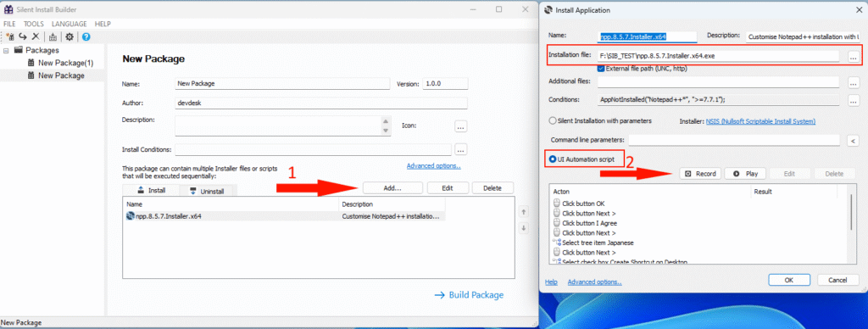Click the Add... button
Image resolution: width=868 pixels, height=329 pixels.
[x=392, y=187]
